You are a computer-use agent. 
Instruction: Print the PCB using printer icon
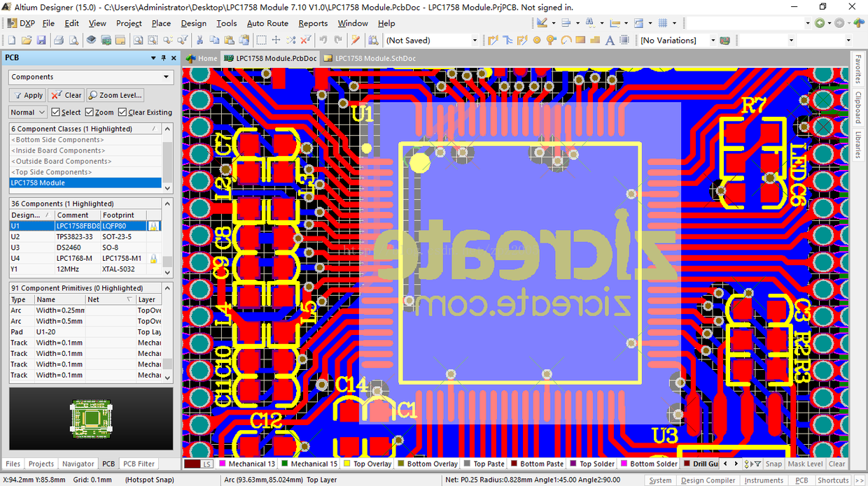point(58,40)
